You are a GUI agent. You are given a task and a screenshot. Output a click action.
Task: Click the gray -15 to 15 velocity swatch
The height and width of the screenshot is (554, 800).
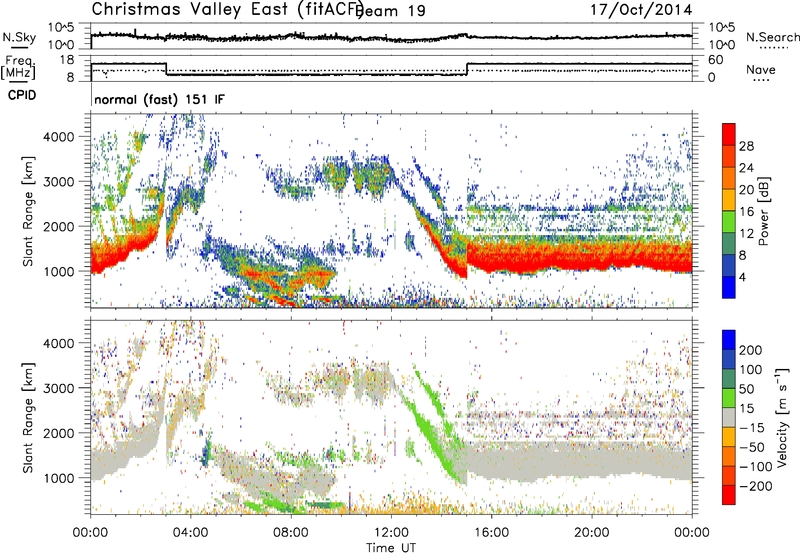[x=729, y=417]
